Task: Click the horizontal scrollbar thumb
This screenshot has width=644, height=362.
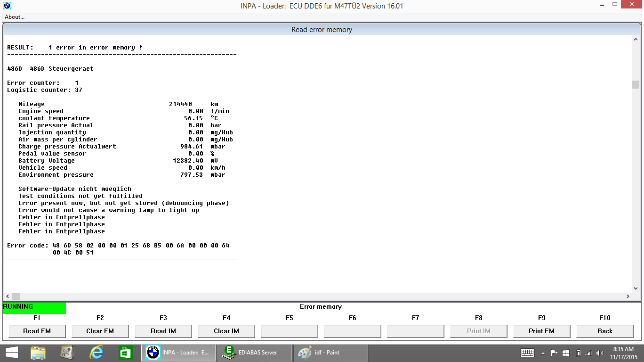Action: (16, 296)
